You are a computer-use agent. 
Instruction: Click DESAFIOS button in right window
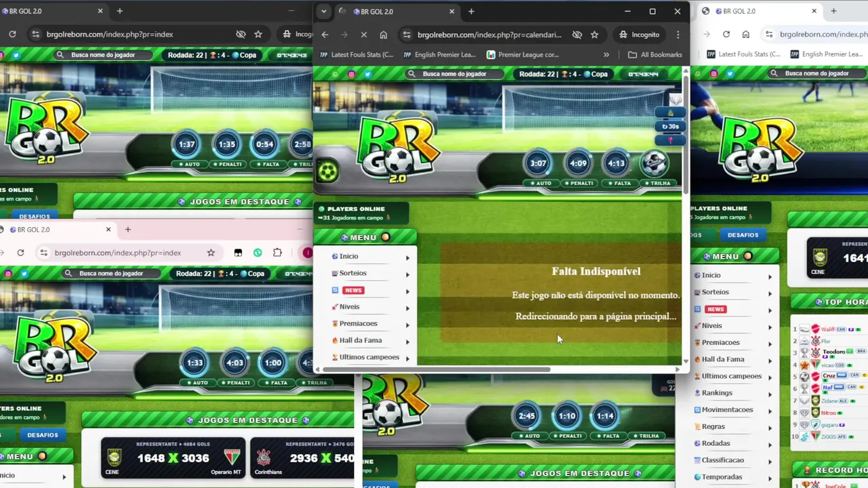tap(743, 235)
